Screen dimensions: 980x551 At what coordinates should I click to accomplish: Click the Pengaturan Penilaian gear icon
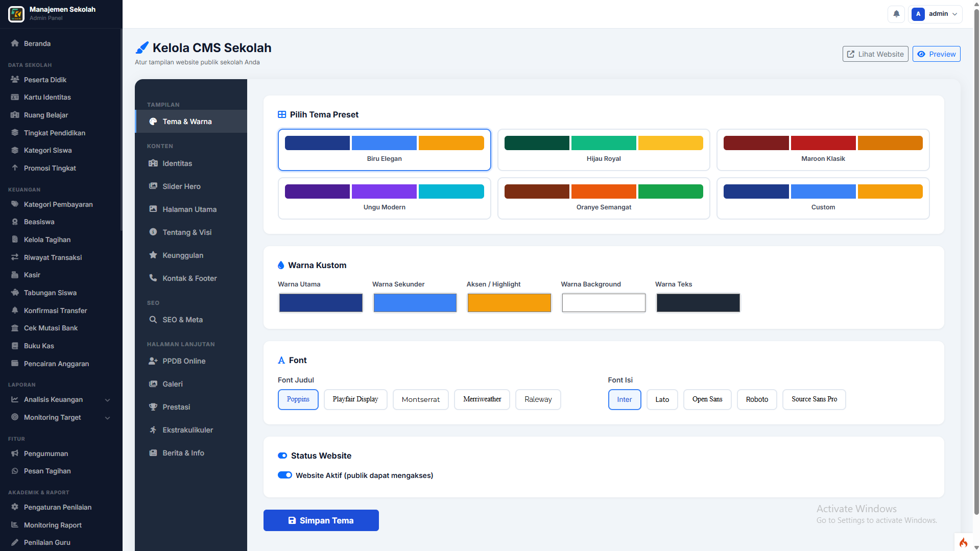pyautogui.click(x=15, y=507)
